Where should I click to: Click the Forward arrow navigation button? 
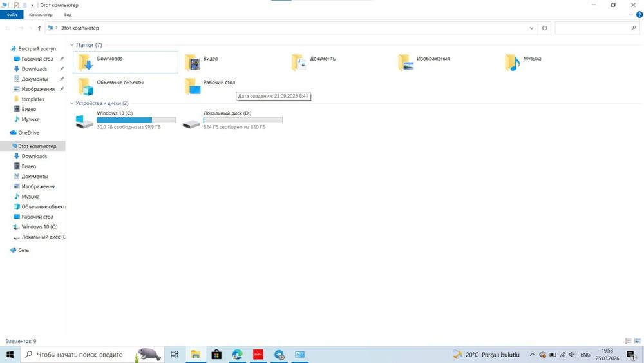tap(21, 28)
